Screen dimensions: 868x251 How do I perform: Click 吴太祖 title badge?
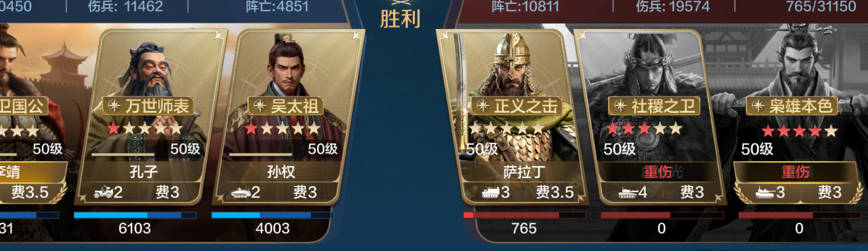285,106
